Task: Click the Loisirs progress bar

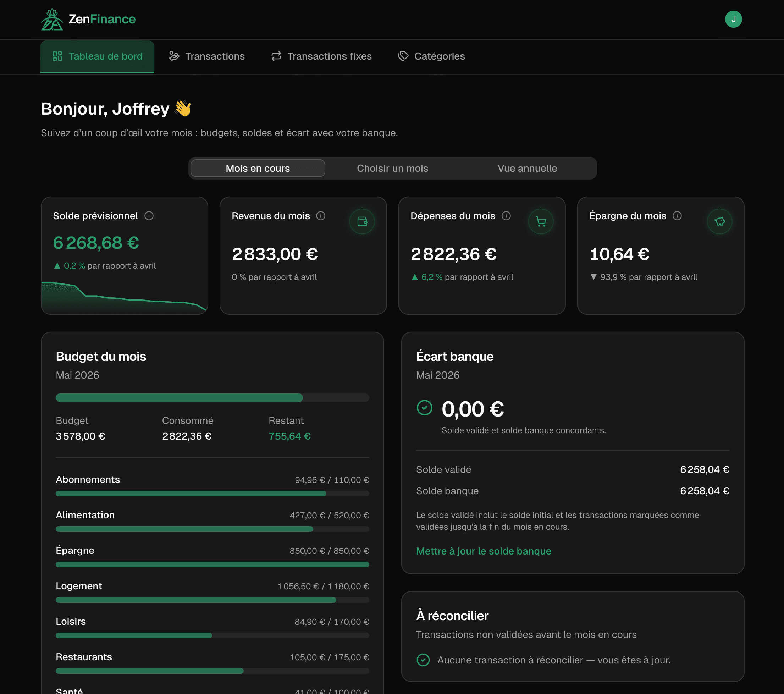Action: click(212, 635)
